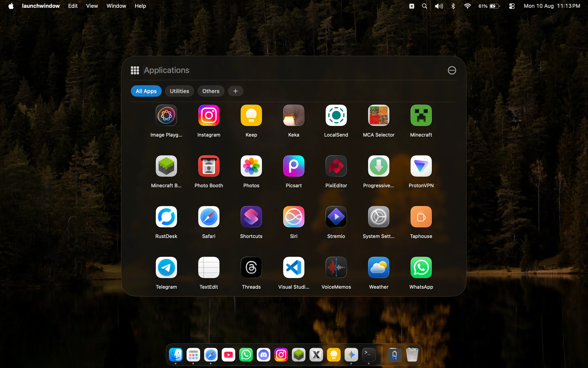This screenshot has height=368, width=588.
Task: Open the Window menu
Action: click(x=116, y=6)
